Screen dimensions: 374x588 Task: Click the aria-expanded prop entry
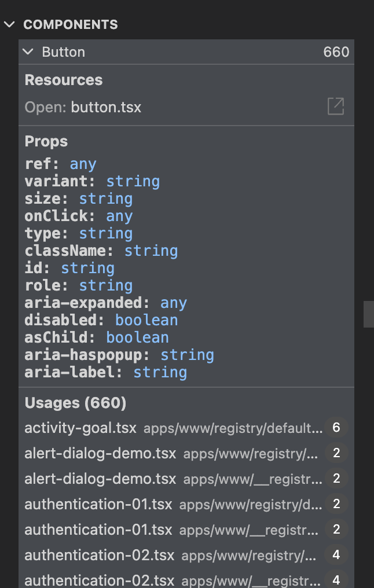pos(106,303)
